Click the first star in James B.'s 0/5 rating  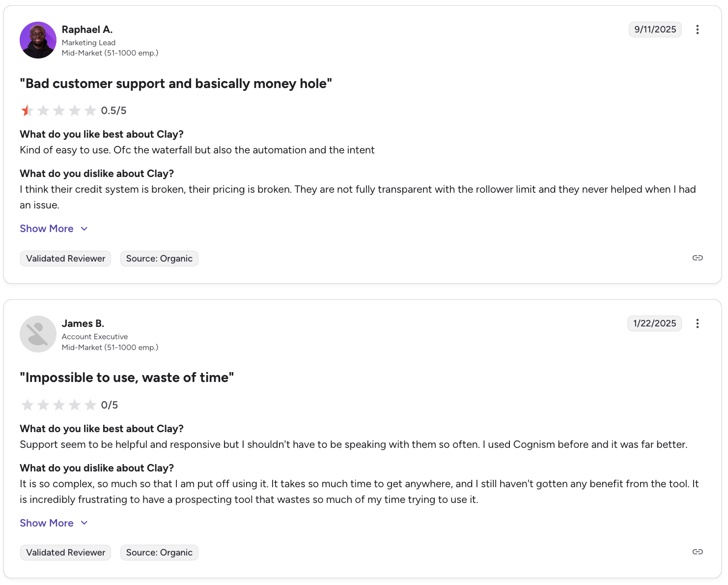tap(28, 405)
